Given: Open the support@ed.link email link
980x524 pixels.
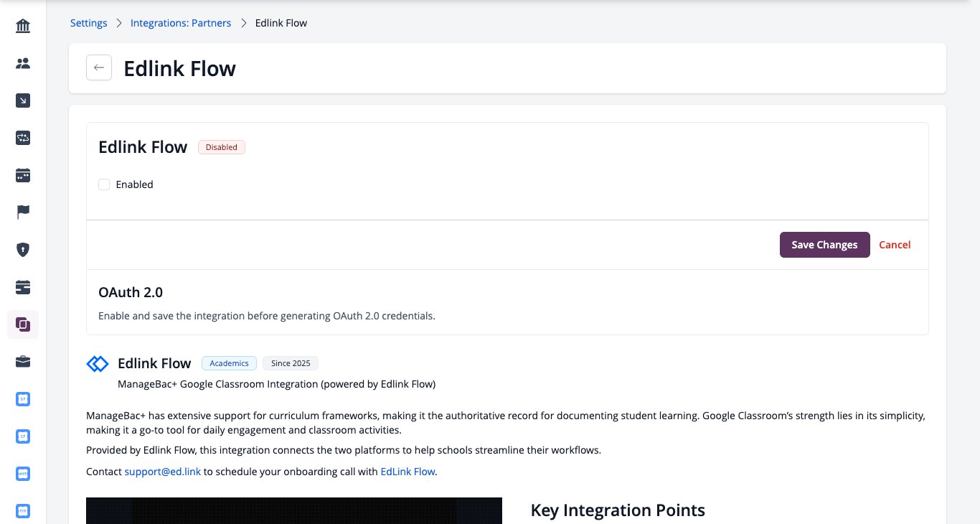Looking at the screenshot, I should click(x=163, y=472).
